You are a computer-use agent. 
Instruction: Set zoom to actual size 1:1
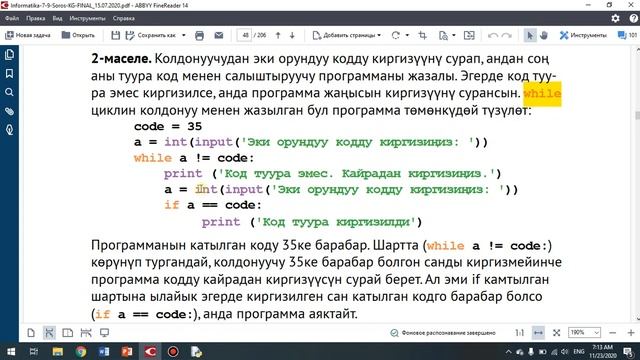pyautogui.click(x=520, y=333)
